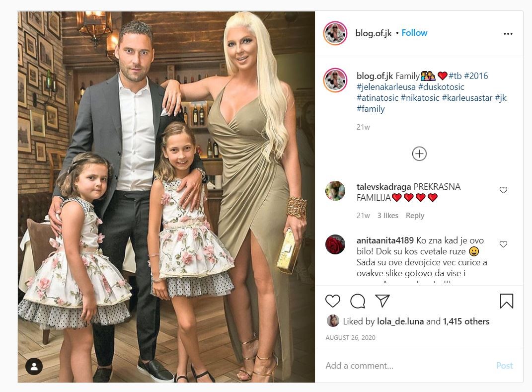Screen dimensions: 532x392
Task: Share post via paper plane icon
Action: tap(382, 301)
